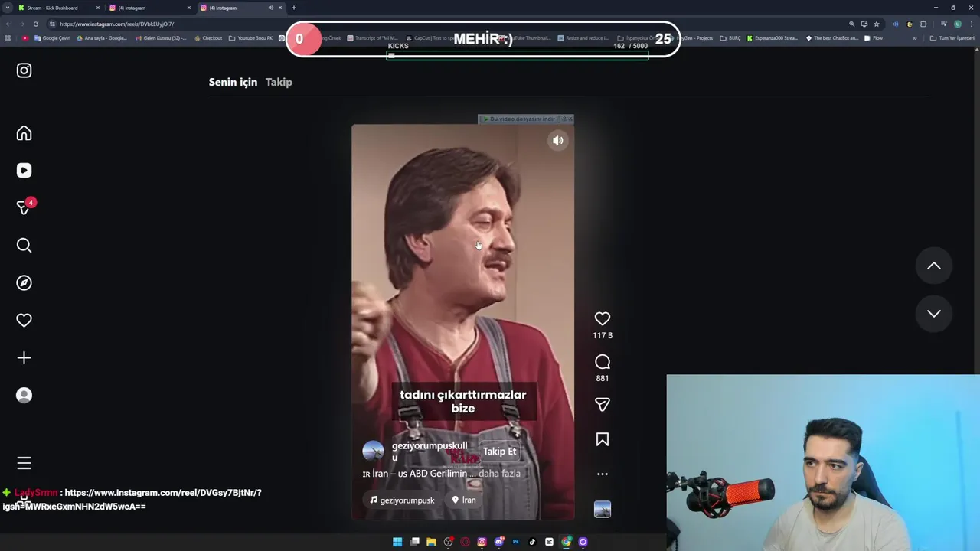Toggle reel sound with the speaker icon

click(558, 140)
